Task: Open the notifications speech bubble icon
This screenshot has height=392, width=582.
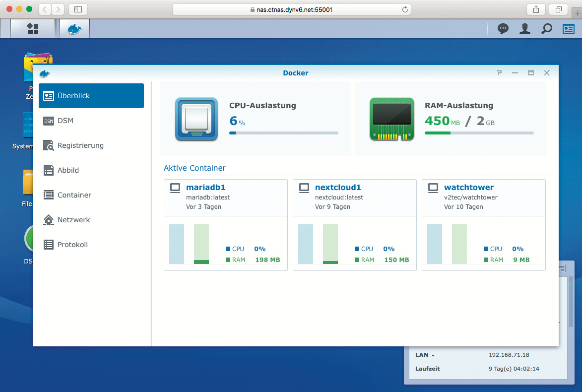Action: (x=503, y=29)
